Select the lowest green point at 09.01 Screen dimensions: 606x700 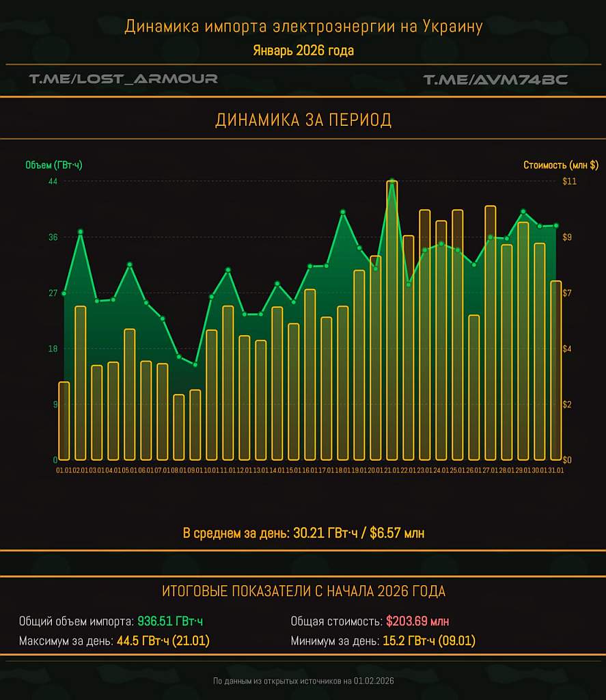click(195, 364)
